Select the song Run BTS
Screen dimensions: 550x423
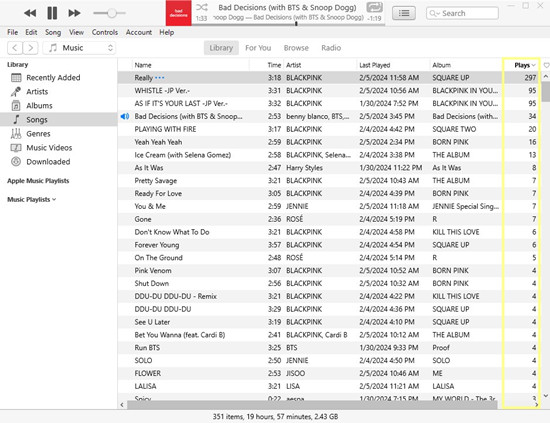click(x=147, y=348)
